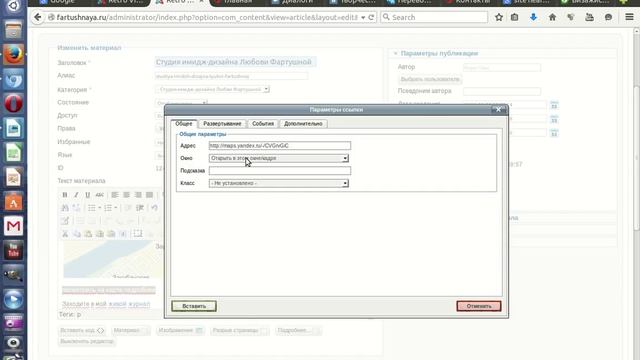Click the Заходите в мой живой журнал link
Image resolution: width=640 pixels, height=360 pixels.
(x=106, y=304)
